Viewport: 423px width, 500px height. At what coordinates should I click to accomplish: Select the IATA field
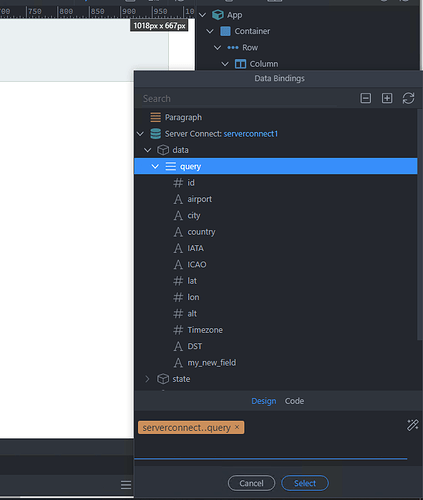[x=195, y=248]
